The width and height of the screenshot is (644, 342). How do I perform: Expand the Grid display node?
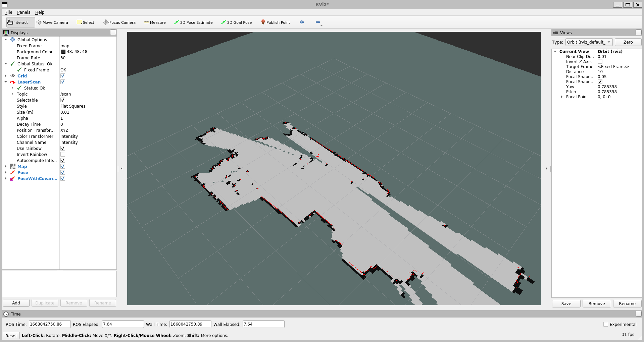click(6, 76)
